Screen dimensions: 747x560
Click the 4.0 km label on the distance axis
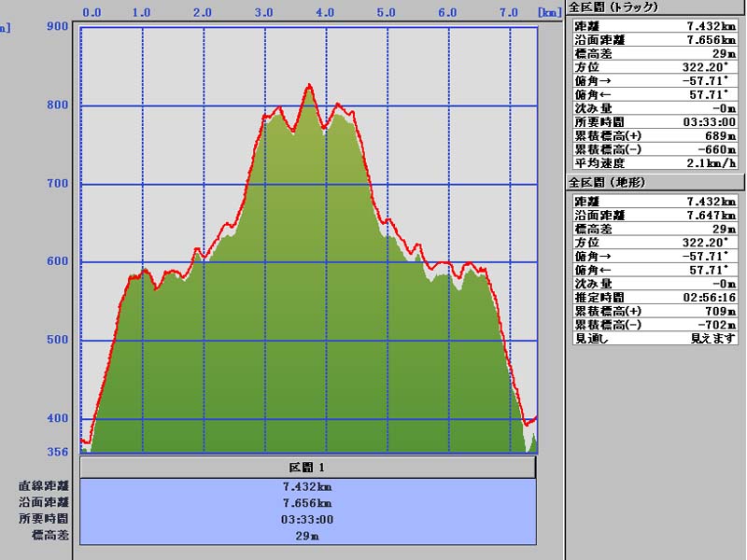325,13
